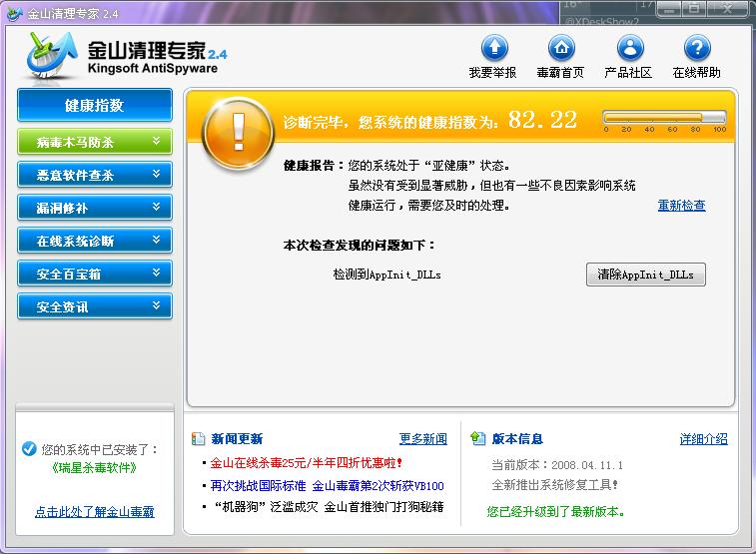
Task: Open the 恶意软件查杀 menu section
Action: (x=95, y=175)
